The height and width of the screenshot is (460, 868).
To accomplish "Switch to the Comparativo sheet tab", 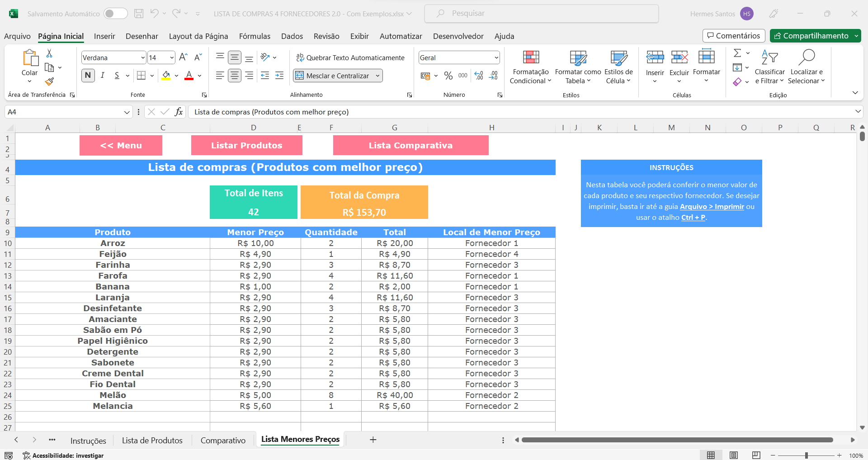I will click(x=223, y=440).
